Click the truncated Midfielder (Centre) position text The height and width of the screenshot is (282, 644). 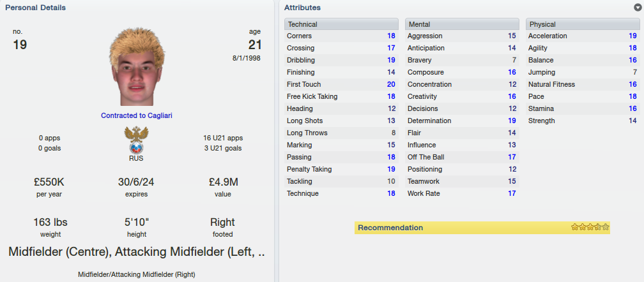click(137, 251)
